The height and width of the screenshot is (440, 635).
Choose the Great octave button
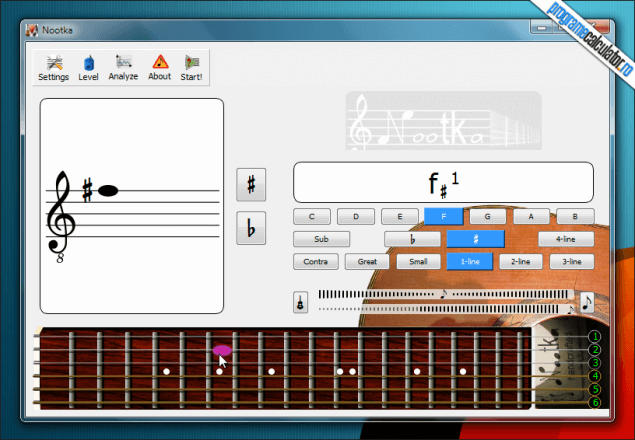click(x=367, y=262)
